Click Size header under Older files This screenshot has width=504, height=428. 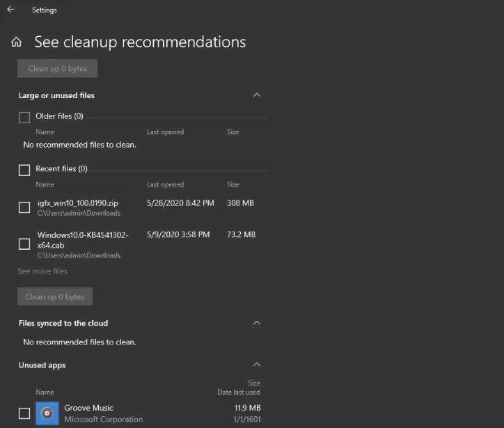(x=233, y=132)
